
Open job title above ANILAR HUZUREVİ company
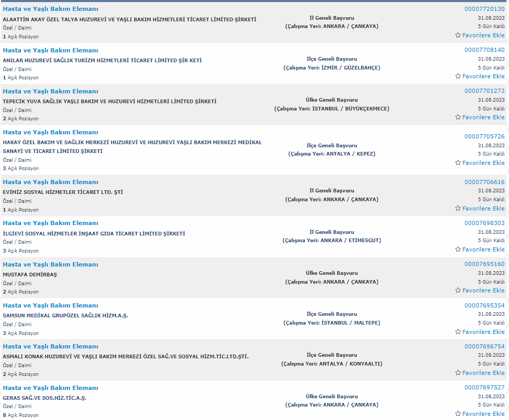pyautogui.click(x=50, y=50)
